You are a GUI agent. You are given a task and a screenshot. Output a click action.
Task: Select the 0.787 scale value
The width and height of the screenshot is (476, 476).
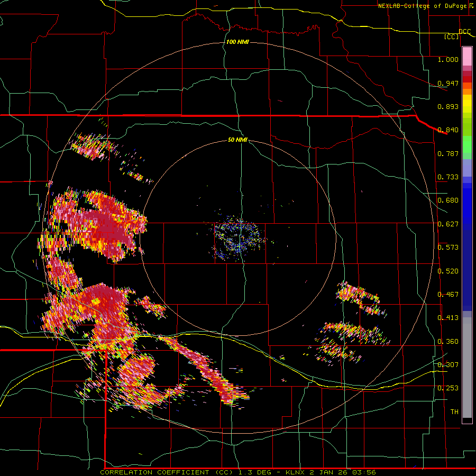click(448, 153)
